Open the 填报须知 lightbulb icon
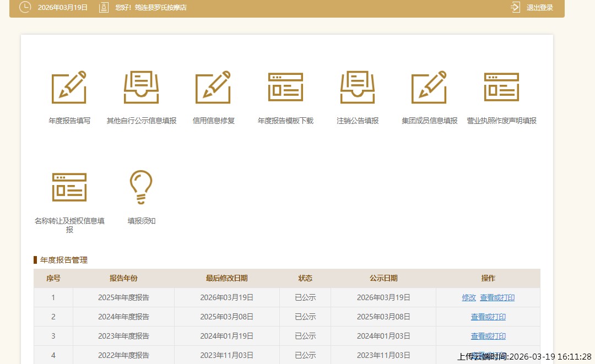Viewport: 595px width, 364px height. pyautogui.click(x=141, y=187)
